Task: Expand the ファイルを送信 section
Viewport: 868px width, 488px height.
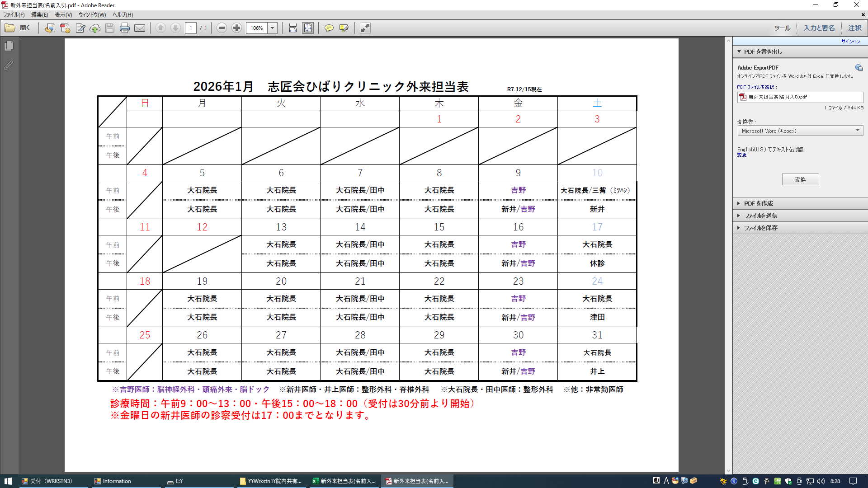Action: 760,216
